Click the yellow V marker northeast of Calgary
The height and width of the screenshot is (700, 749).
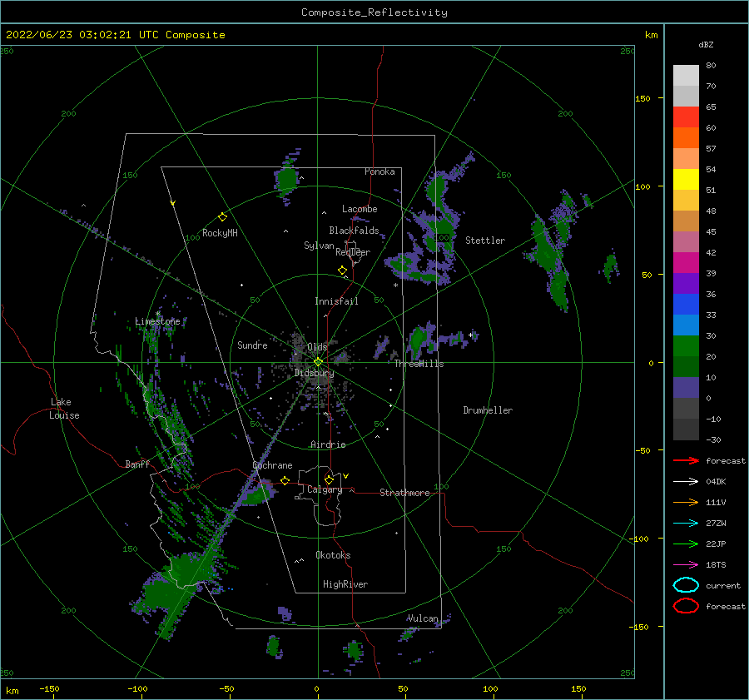click(x=346, y=476)
